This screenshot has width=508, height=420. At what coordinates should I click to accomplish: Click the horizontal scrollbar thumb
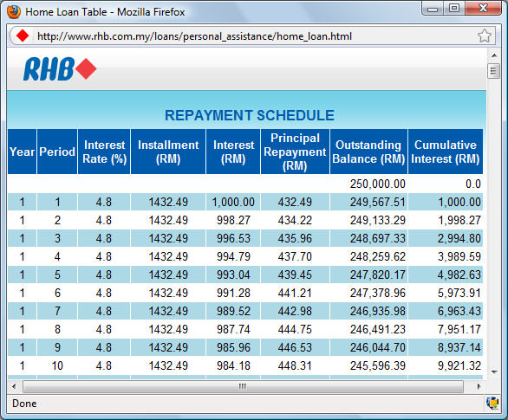(243, 386)
